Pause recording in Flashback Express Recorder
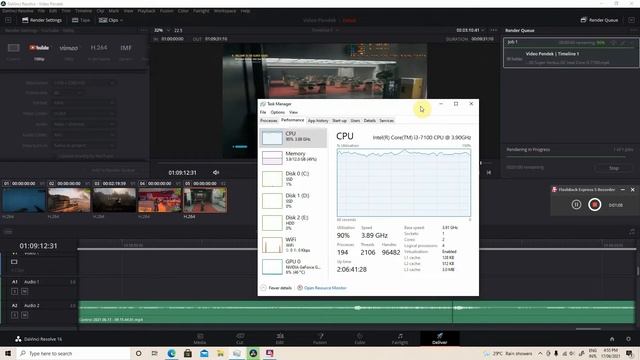 point(576,204)
